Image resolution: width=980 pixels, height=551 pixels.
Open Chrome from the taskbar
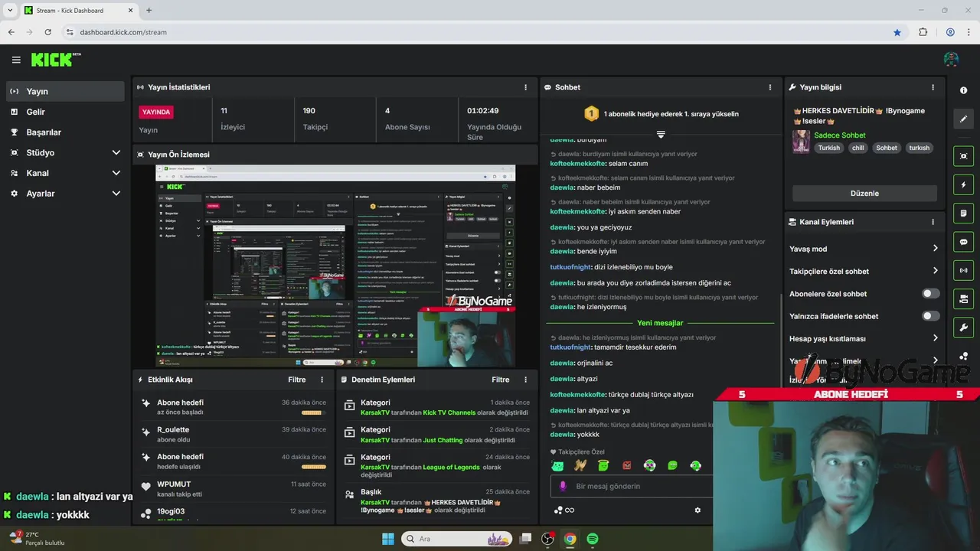(570, 539)
